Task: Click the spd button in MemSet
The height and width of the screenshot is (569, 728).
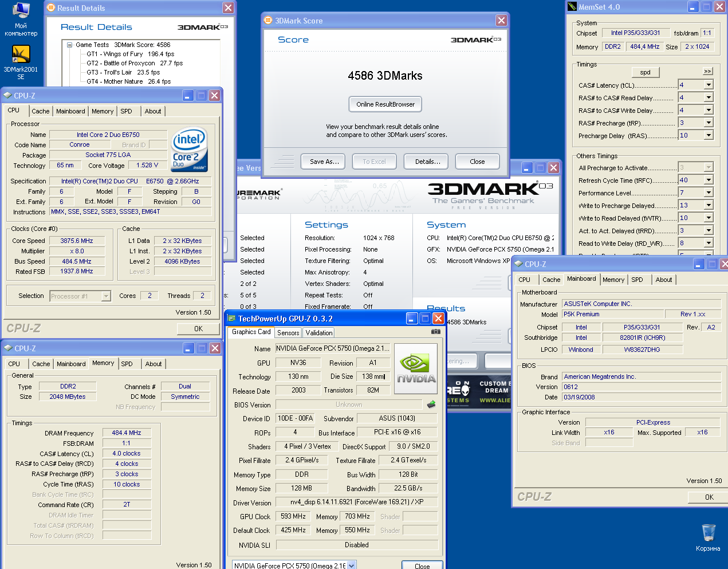Action: tap(646, 72)
